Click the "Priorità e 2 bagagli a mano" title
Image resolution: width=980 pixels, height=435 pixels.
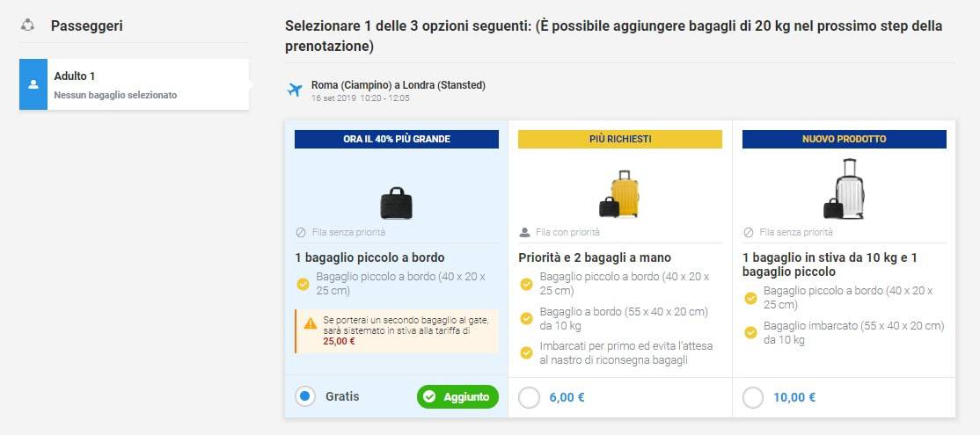[595, 257]
